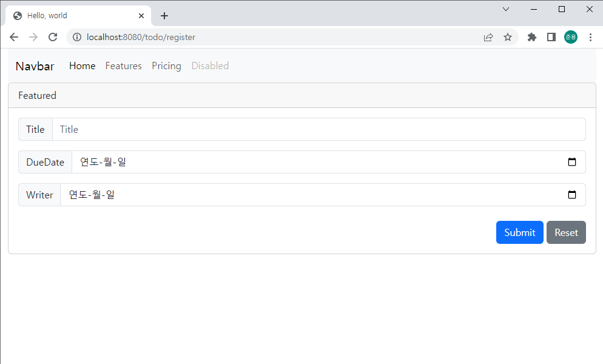Open the tab search chevron
Screen dimensions: 603x364
[506, 9]
